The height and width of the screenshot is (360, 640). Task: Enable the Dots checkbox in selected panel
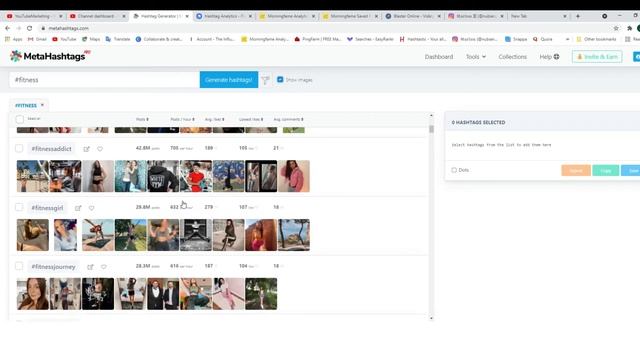tap(454, 170)
